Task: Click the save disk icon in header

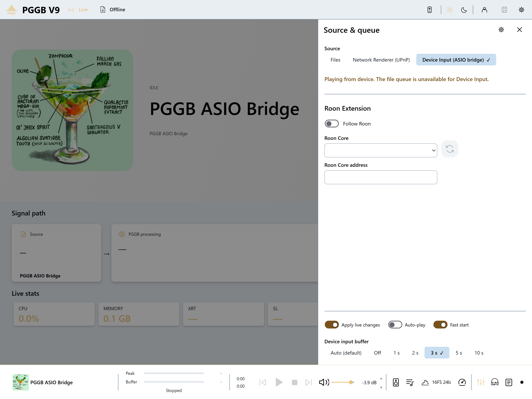Action: pyautogui.click(x=504, y=10)
